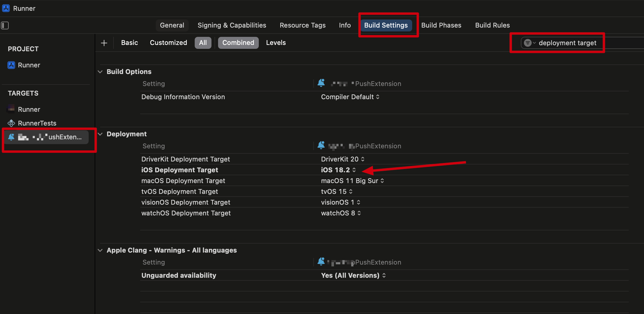644x314 pixels.
Task: Click the Runner project icon in the title bar
Action: 6,8
